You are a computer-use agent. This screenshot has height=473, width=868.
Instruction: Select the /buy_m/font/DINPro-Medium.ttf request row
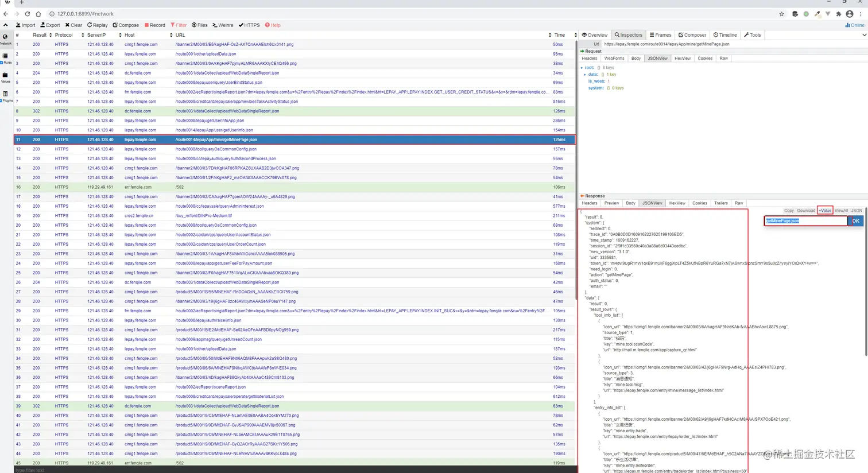tap(294, 216)
